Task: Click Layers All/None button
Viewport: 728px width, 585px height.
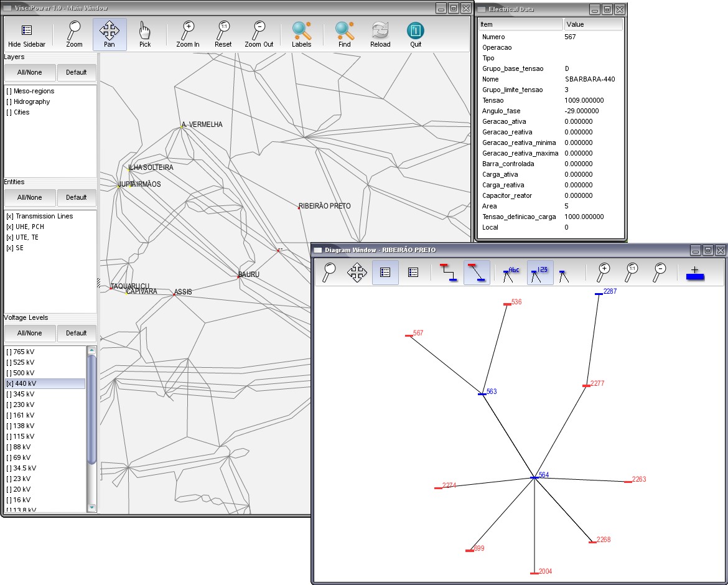Action: tap(30, 72)
